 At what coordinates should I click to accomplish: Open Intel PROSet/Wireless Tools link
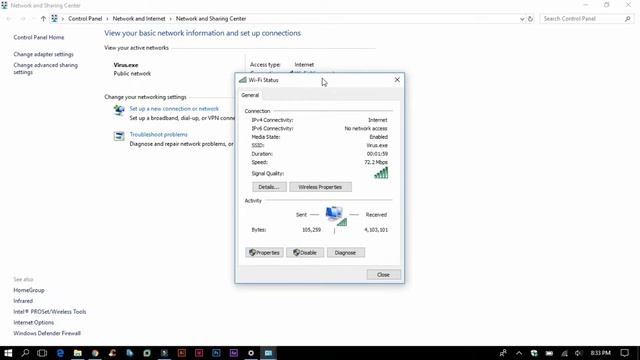(49, 311)
